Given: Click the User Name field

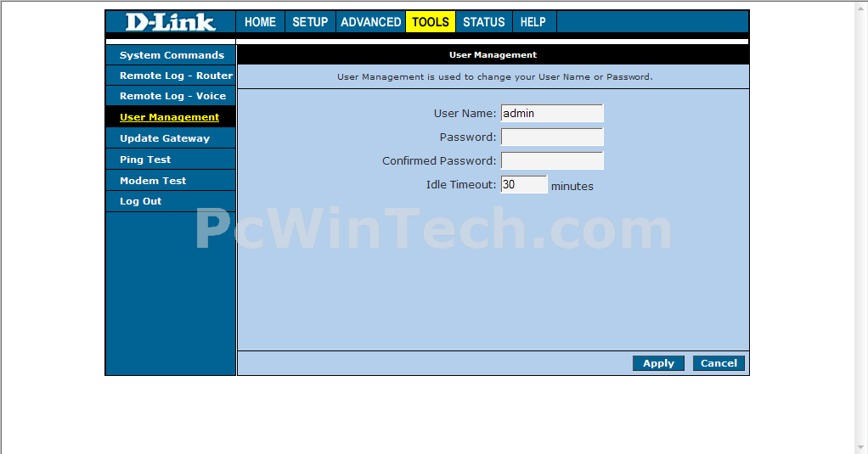Looking at the screenshot, I should pos(552,113).
